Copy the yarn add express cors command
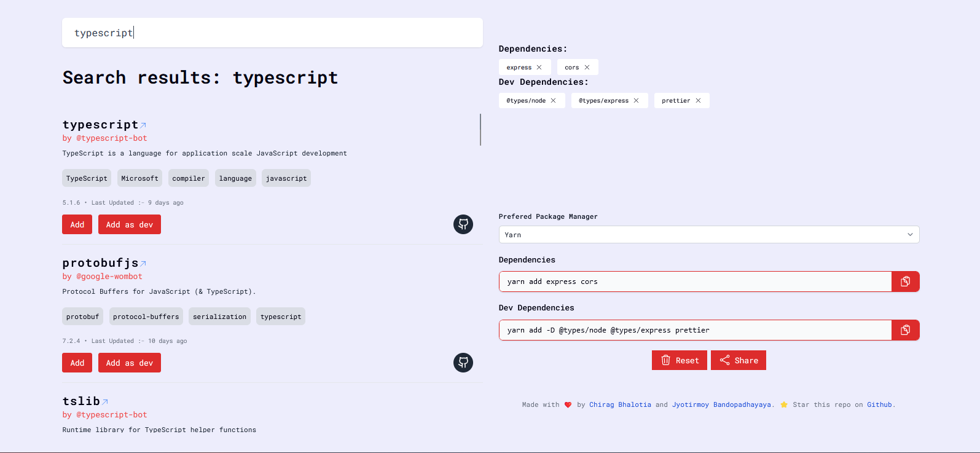The height and width of the screenshot is (453, 980). (906, 282)
